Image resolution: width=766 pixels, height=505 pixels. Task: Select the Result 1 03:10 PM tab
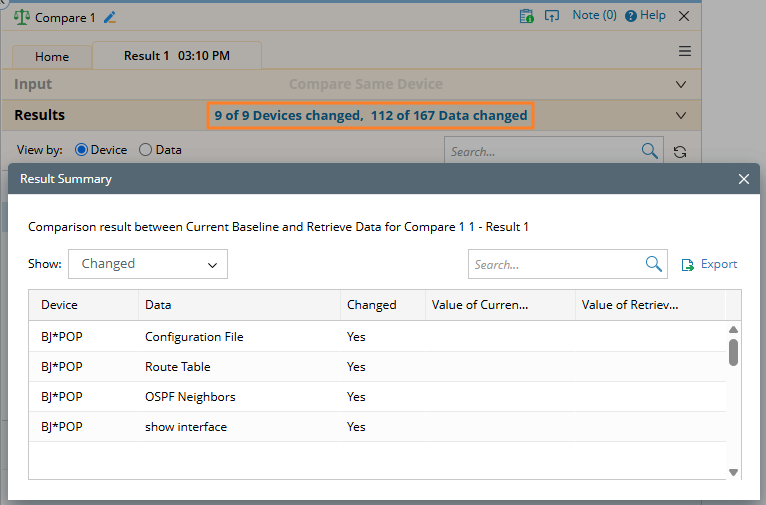[x=176, y=56]
